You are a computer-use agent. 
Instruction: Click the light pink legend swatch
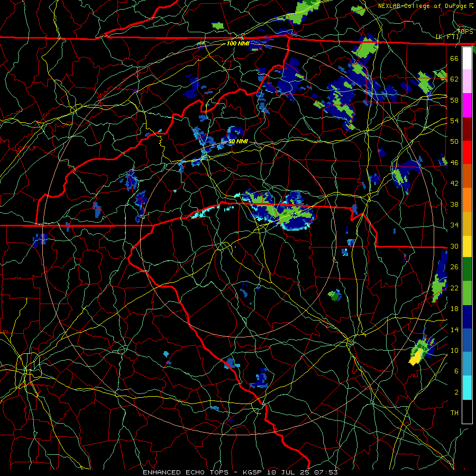(467, 81)
